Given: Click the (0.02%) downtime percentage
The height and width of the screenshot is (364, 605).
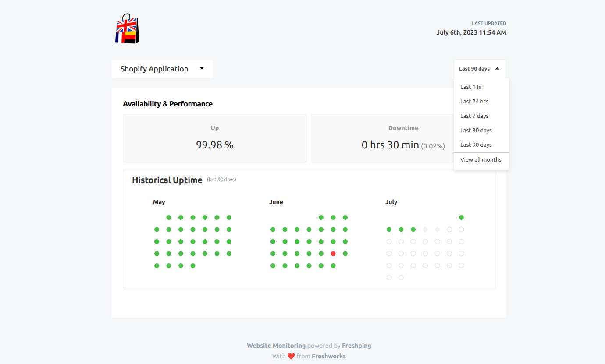Looking at the screenshot, I should tap(433, 146).
